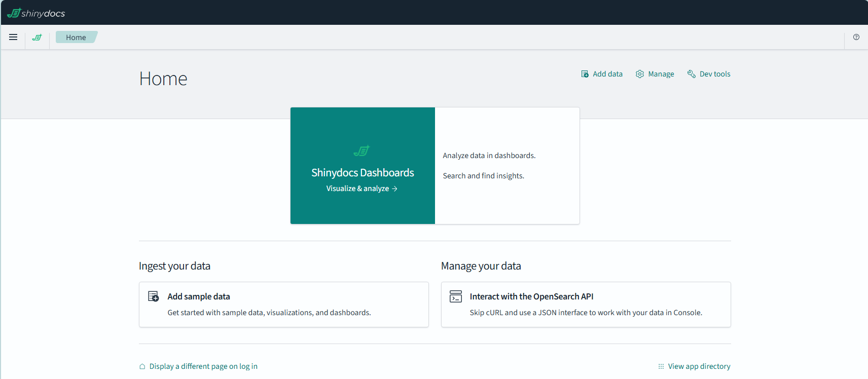Click the console icon for OpenSearch API

pos(456,296)
